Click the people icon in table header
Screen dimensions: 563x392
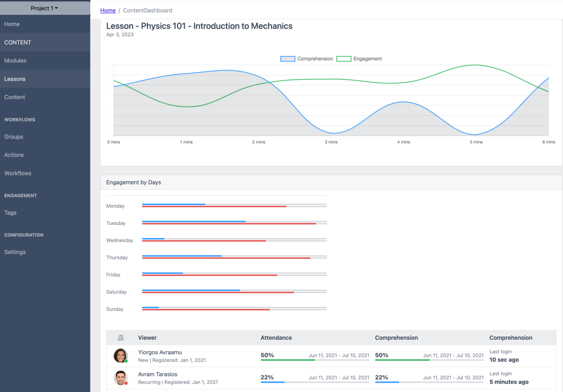pos(120,338)
